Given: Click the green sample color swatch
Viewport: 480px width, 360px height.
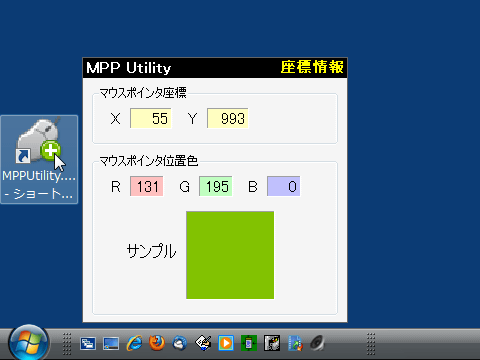Looking at the screenshot, I should click(x=230, y=255).
